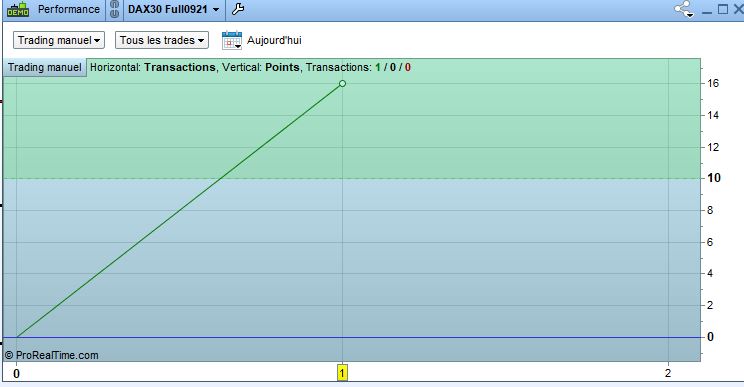Click the DEMO account icon
The height and width of the screenshot is (387, 744).
[x=18, y=9]
